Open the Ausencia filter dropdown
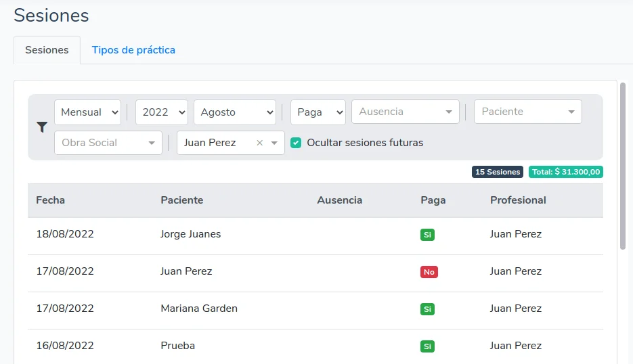This screenshot has width=633, height=364. 405,112
